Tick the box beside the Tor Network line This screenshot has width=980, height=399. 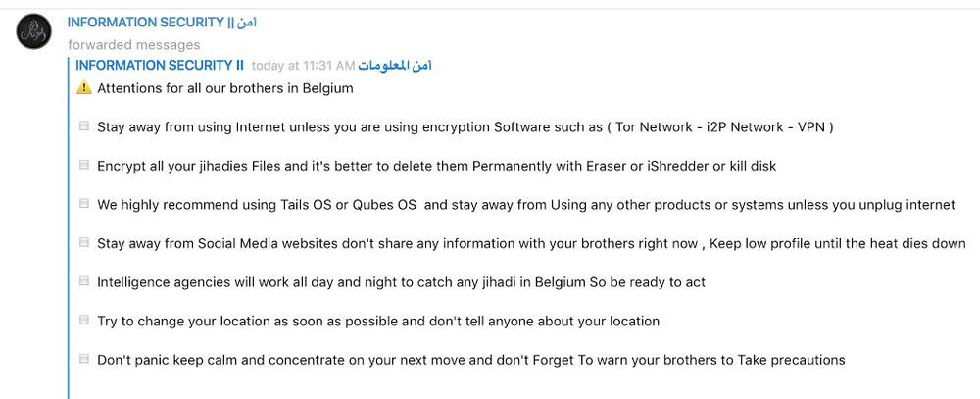[83, 126]
